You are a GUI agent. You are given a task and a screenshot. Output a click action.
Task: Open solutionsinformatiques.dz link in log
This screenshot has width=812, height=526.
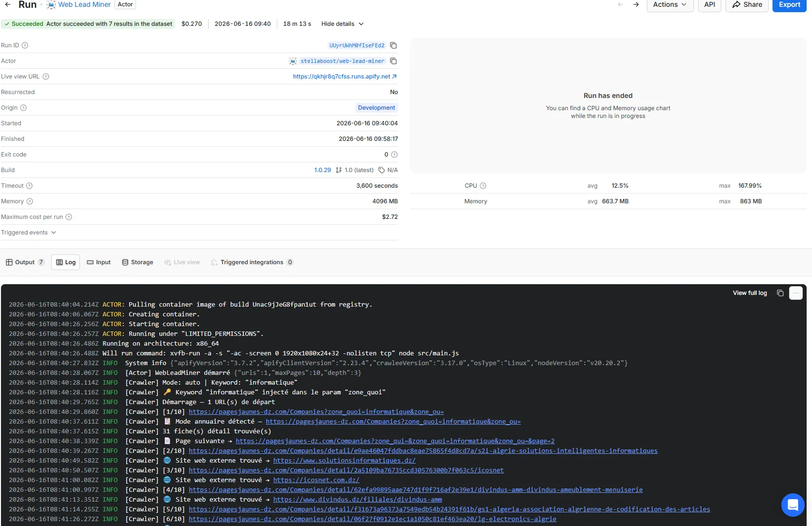(344, 461)
